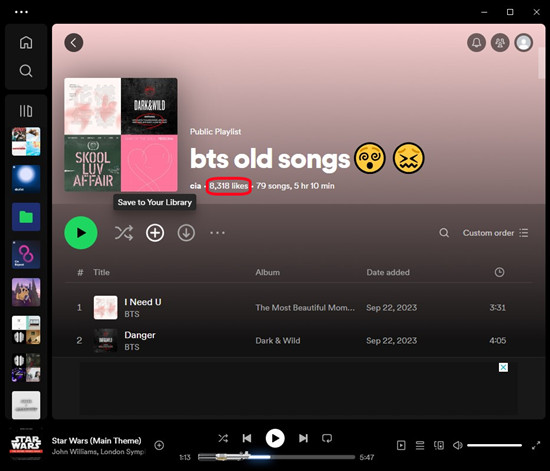Open BTS artist under I Need U

[x=132, y=314]
